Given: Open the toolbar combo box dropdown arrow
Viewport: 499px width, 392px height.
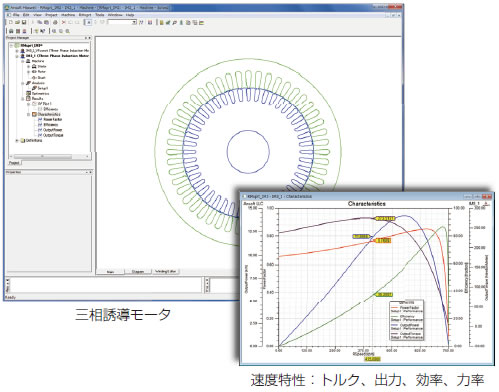Looking at the screenshot, I should pyautogui.click(x=134, y=22).
